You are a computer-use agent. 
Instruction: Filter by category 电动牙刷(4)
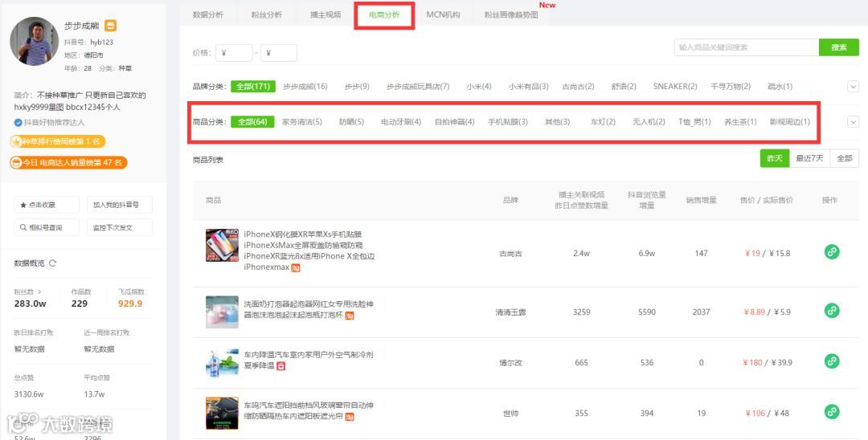pyautogui.click(x=401, y=122)
